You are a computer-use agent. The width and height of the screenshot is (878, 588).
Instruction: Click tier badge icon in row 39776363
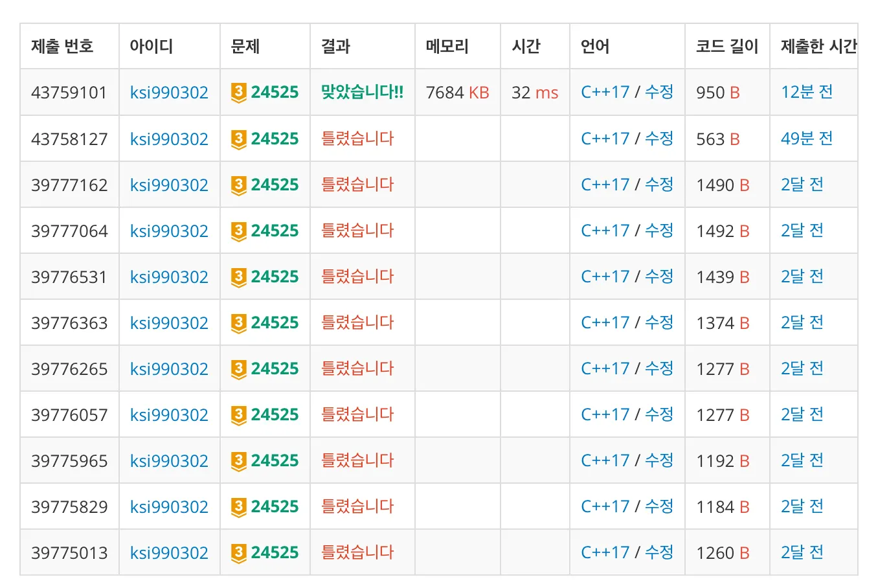239,323
